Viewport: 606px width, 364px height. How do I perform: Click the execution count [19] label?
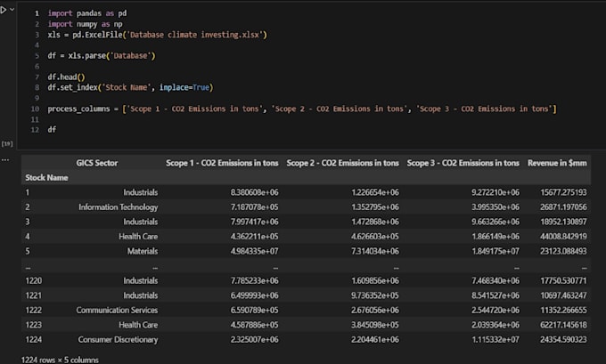[7, 143]
